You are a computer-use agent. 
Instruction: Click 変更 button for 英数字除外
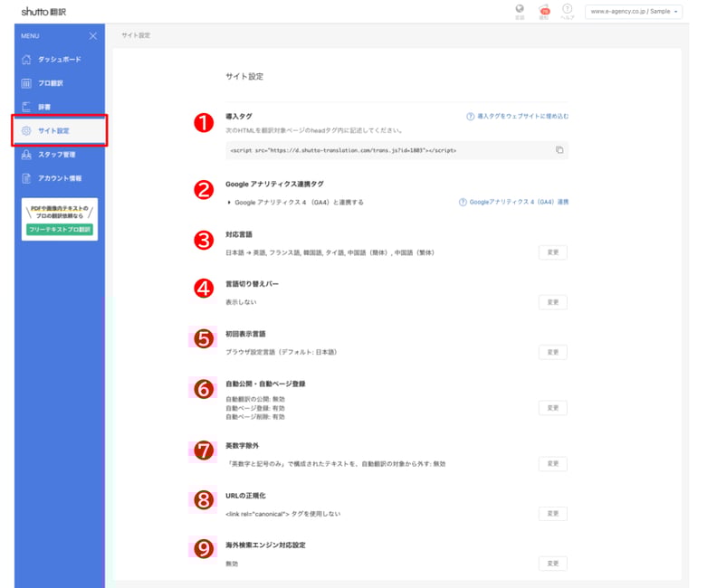tap(553, 464)
